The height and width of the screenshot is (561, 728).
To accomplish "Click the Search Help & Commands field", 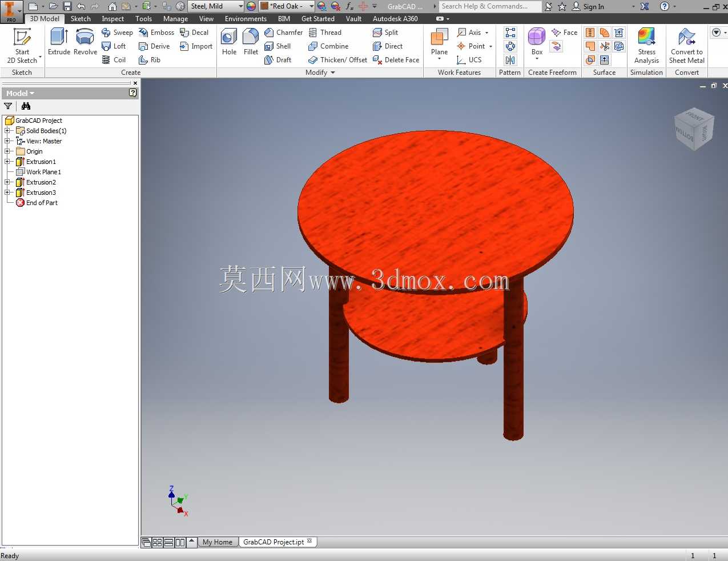I will tap(490, 6).
